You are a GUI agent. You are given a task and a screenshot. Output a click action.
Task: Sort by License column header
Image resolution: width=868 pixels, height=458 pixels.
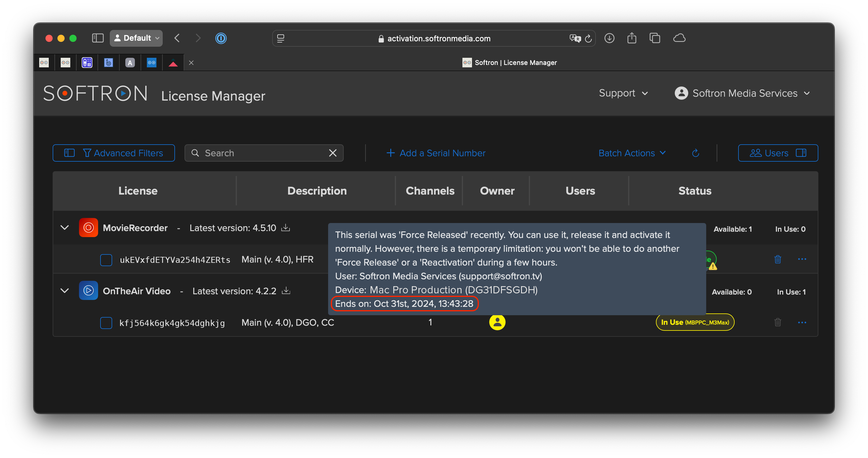138,191
